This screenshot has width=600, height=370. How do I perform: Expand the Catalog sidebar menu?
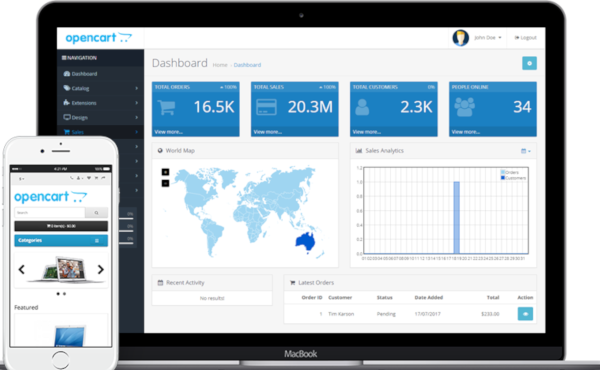click(100, 88)
